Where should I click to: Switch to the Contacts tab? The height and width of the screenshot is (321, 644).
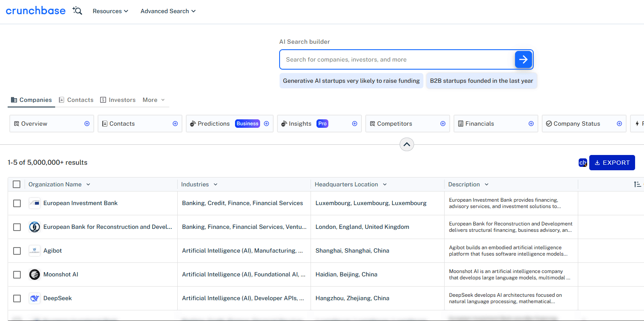pyautogui.click(x=76, y=100)
